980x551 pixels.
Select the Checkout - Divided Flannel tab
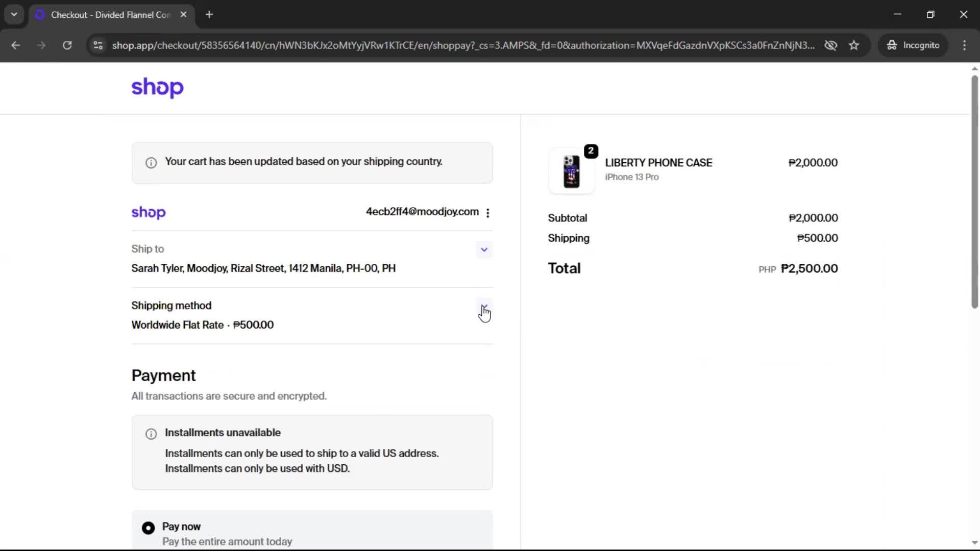pyautogui.click(x=110, y=15)
